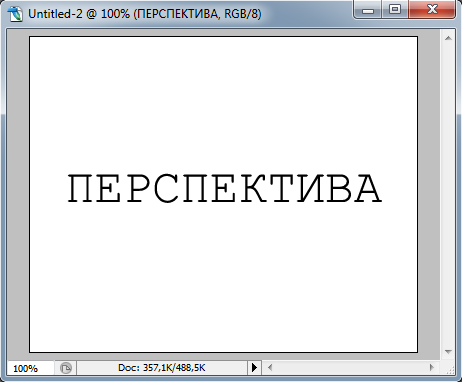Maximize the Untitled-2 document window
Image resolution: width=462 pixels, height=382 pixels.
[395, 10]
